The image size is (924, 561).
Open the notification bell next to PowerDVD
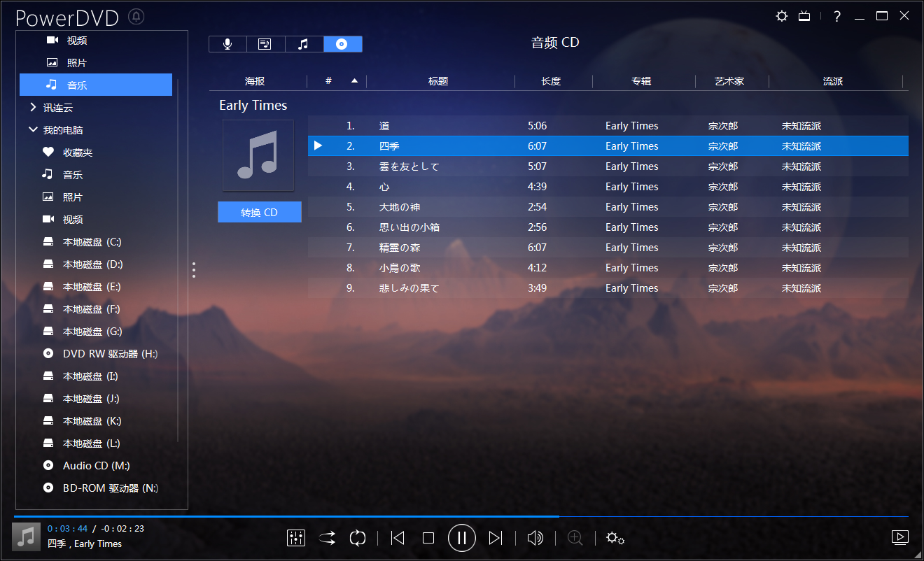pyautogui.click(x=136, y=16)
